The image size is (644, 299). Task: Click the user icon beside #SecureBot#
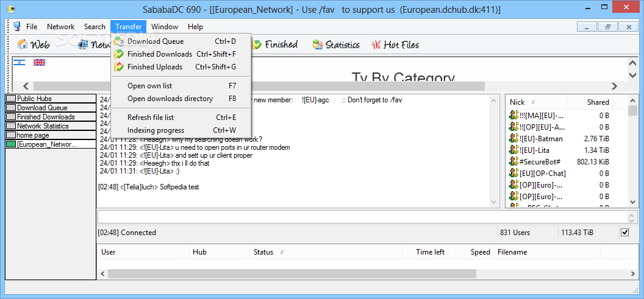[x=513, y=161]
